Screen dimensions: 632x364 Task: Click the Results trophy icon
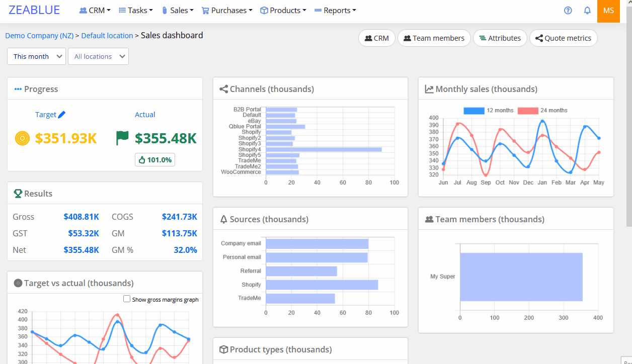pyautogui.click(x=18, y=194)
